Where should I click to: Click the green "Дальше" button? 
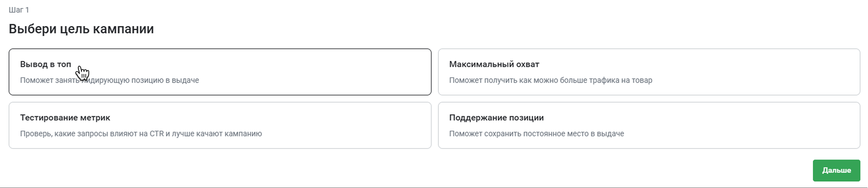click(x=836, y=171)
